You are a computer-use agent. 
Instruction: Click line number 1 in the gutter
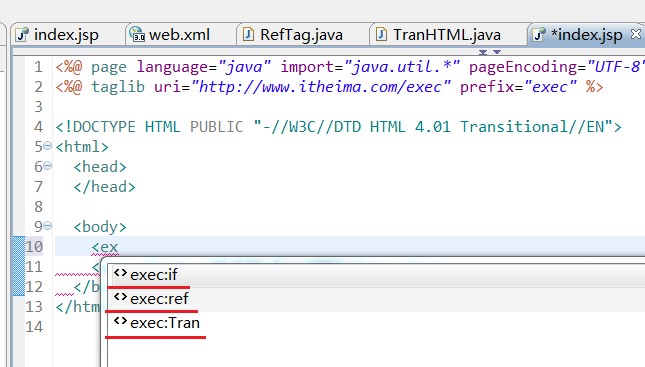(38, 67)
